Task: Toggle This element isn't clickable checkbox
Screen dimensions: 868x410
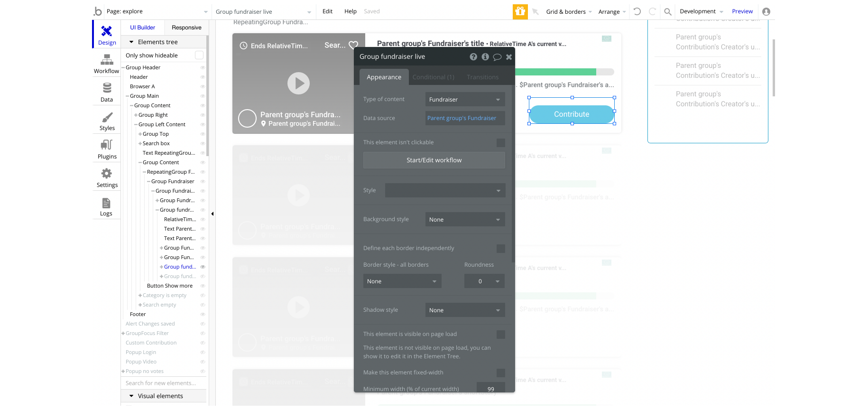Action: tap(500, 142)
